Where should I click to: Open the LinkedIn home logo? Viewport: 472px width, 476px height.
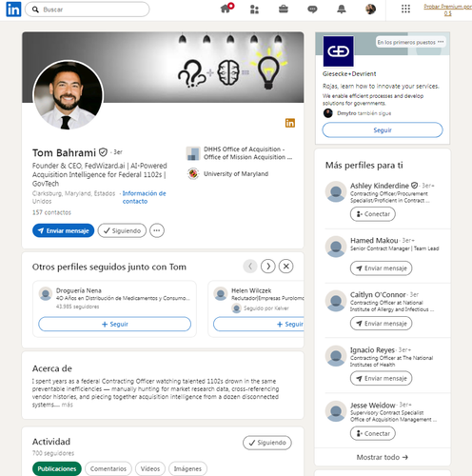(x=13, y=10)
